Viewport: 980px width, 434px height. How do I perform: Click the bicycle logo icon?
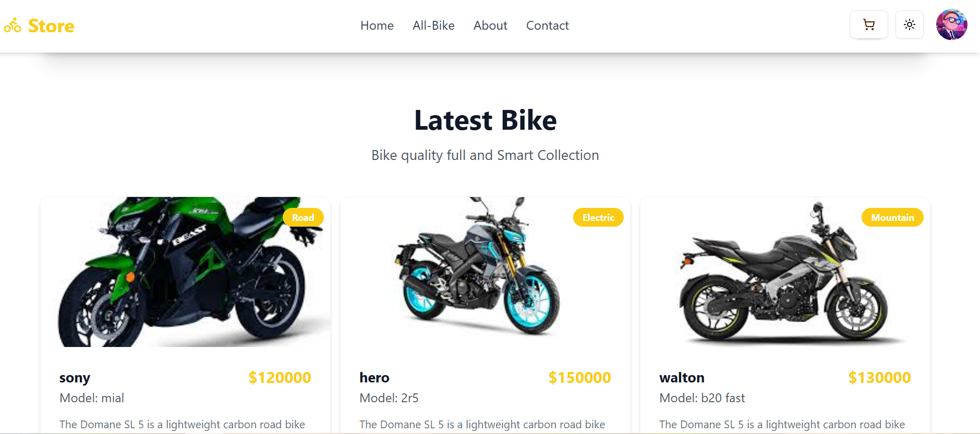(13, 26)
